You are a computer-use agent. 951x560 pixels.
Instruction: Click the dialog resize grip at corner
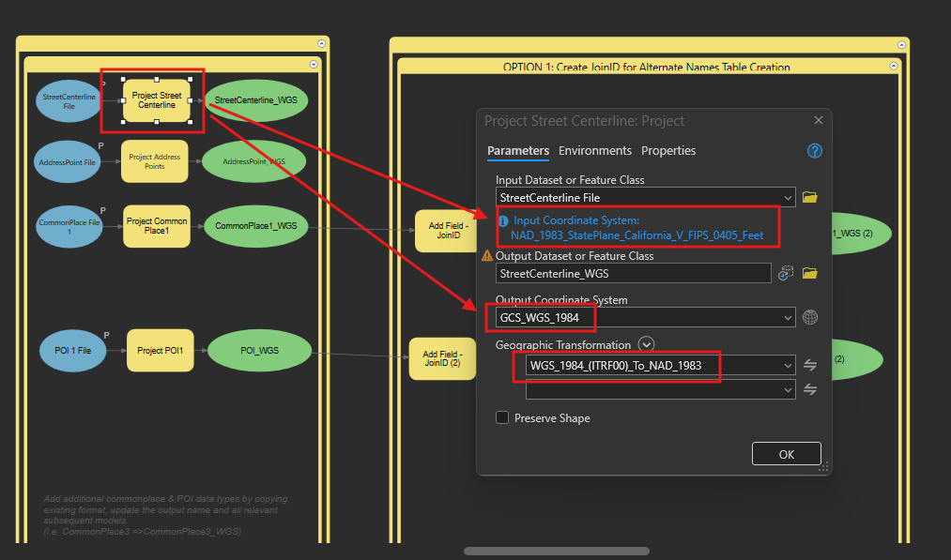click(823, 467)
